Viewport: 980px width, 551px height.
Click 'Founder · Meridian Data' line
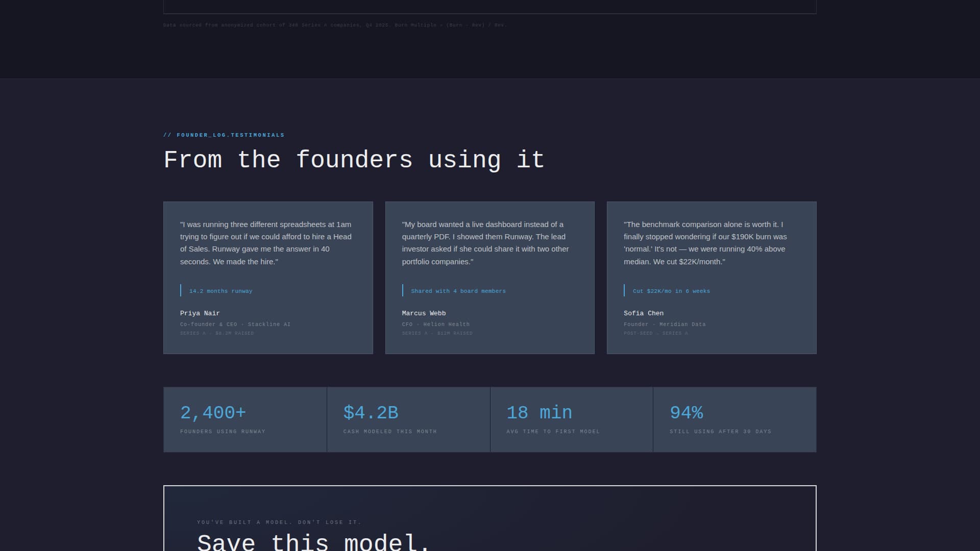coord(665,324)
